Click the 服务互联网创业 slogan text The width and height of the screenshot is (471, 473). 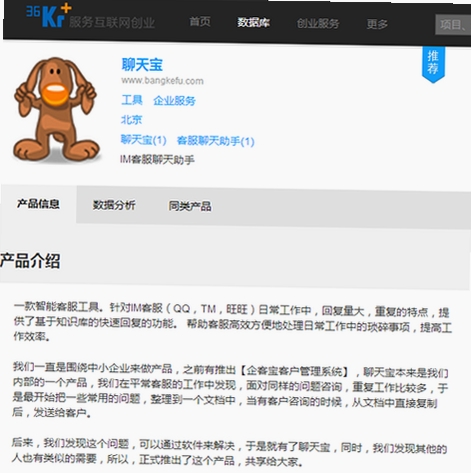click(x=112, y=22)
